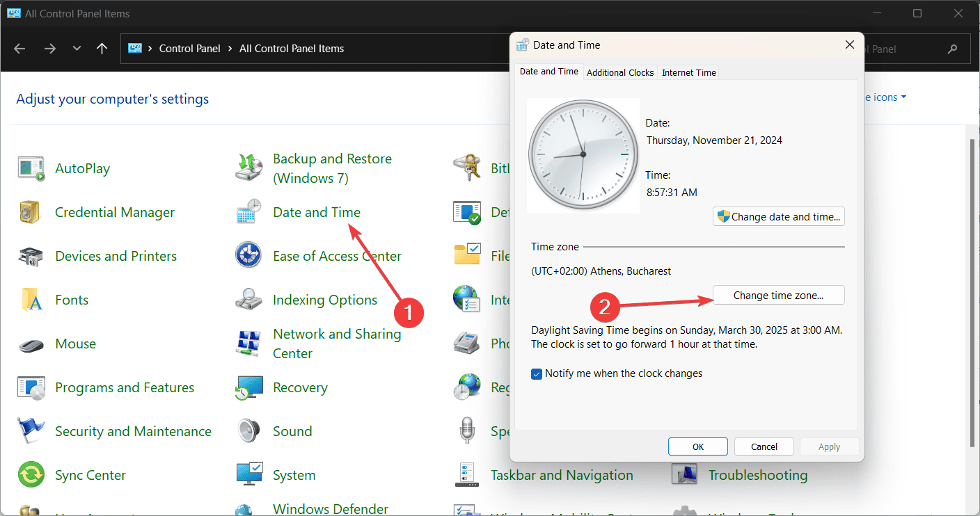Open the Credential Manager link
This screenshot has height=516, width=980.
click(115, 212)
